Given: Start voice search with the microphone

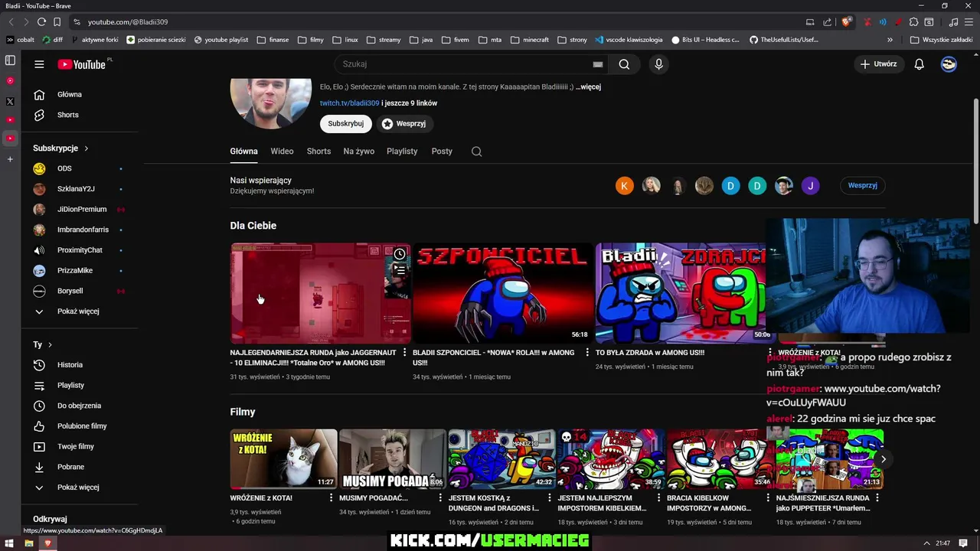Looking at the screenshot, I should [658, 64].
